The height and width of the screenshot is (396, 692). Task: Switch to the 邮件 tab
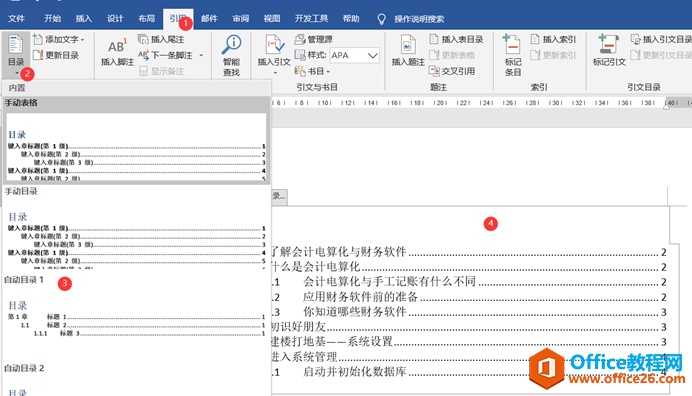209,19
